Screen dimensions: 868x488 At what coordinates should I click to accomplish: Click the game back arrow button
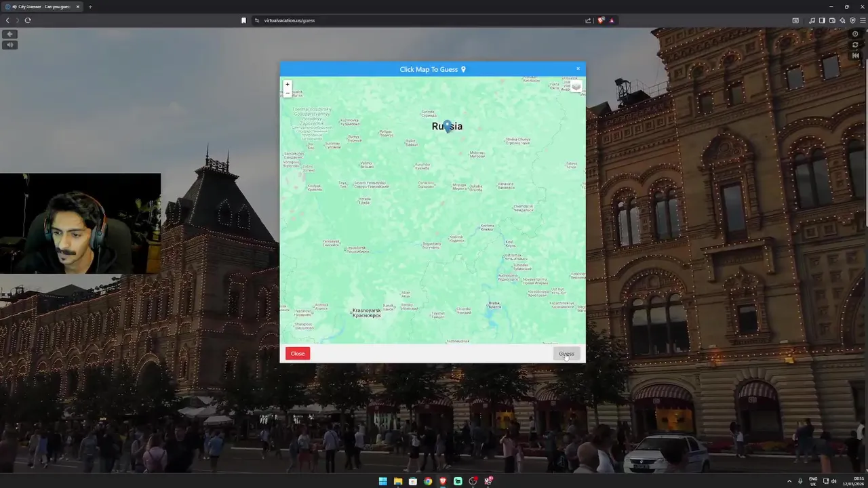click(x=9, y=34)
